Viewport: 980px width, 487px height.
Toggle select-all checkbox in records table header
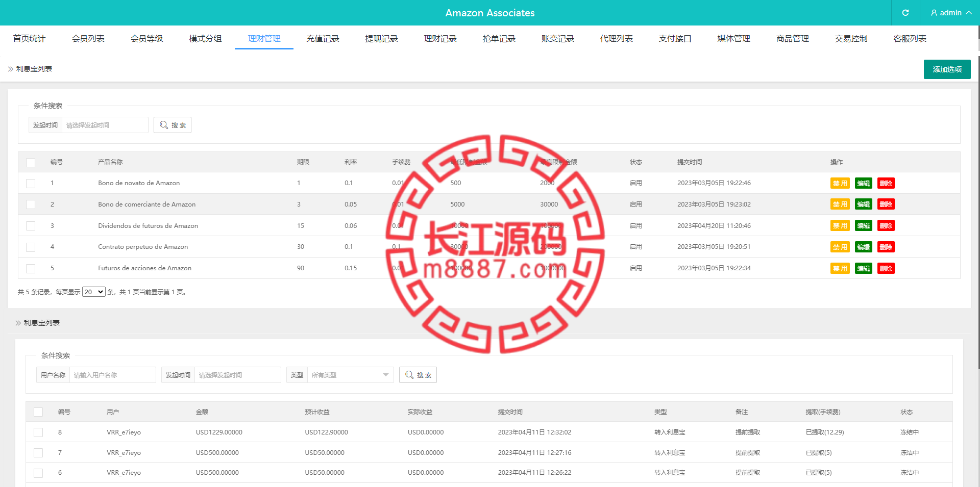(x=38, y=412)
